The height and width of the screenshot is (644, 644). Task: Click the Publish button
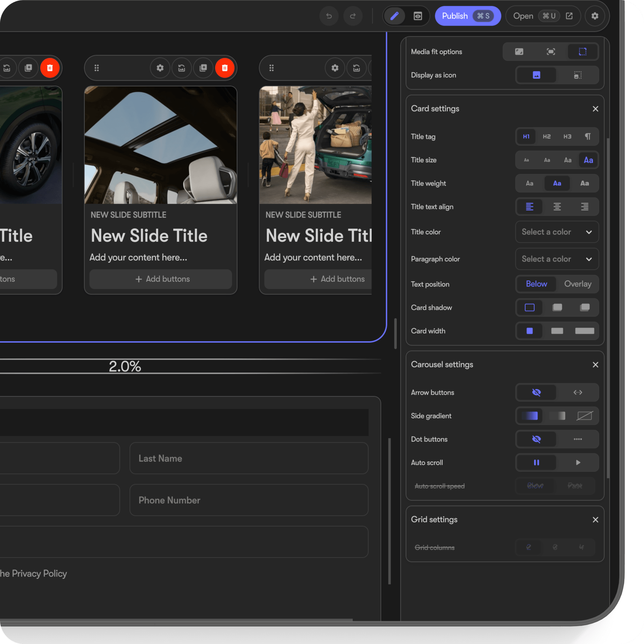point(468,16)
